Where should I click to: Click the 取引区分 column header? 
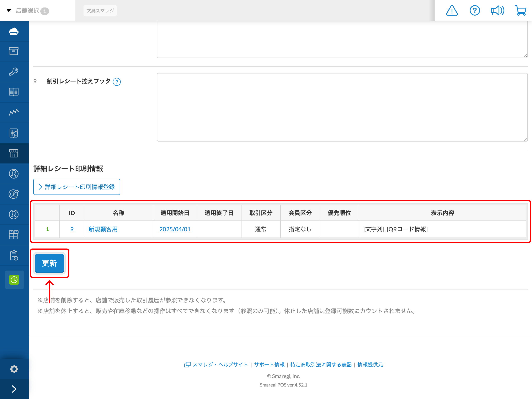pos(261,213)
